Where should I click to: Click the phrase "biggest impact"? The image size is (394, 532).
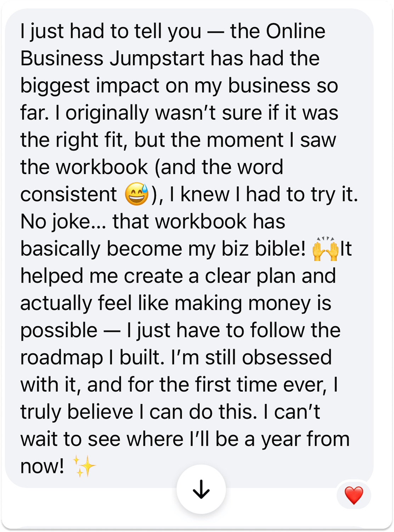(90, 86)
